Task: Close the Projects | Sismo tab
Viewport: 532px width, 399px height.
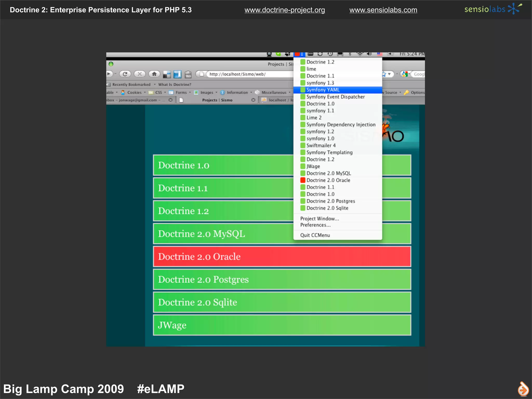Action: (253, 100)
